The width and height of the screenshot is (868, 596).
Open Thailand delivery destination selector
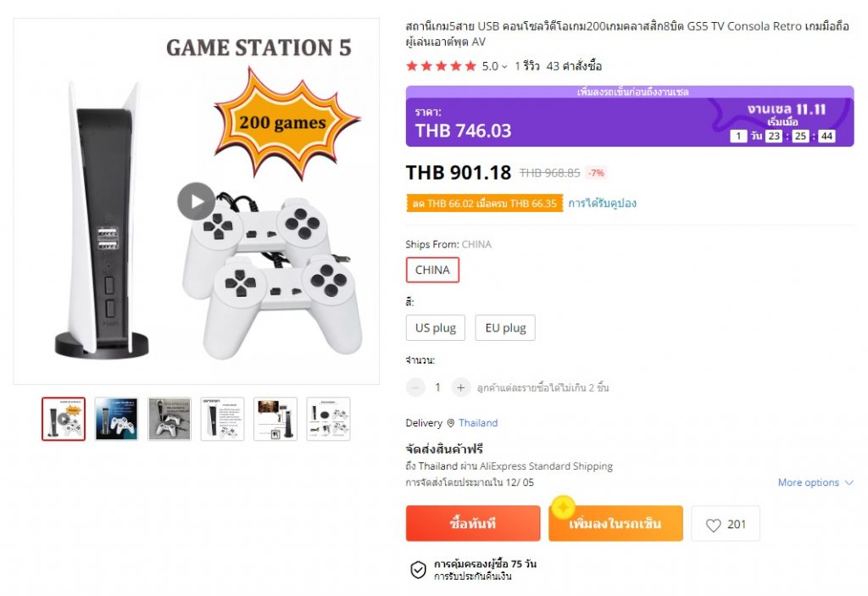[x=478, y=423]
